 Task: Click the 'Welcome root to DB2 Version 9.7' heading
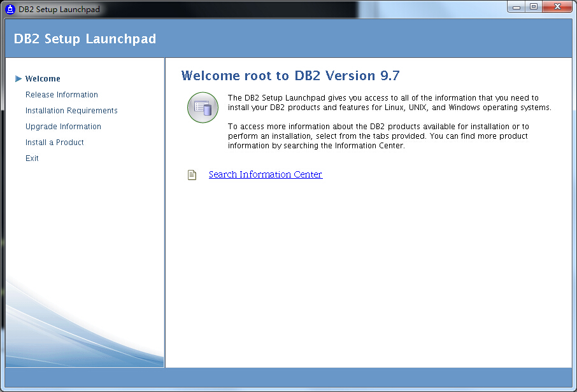[x=290, y=75]
